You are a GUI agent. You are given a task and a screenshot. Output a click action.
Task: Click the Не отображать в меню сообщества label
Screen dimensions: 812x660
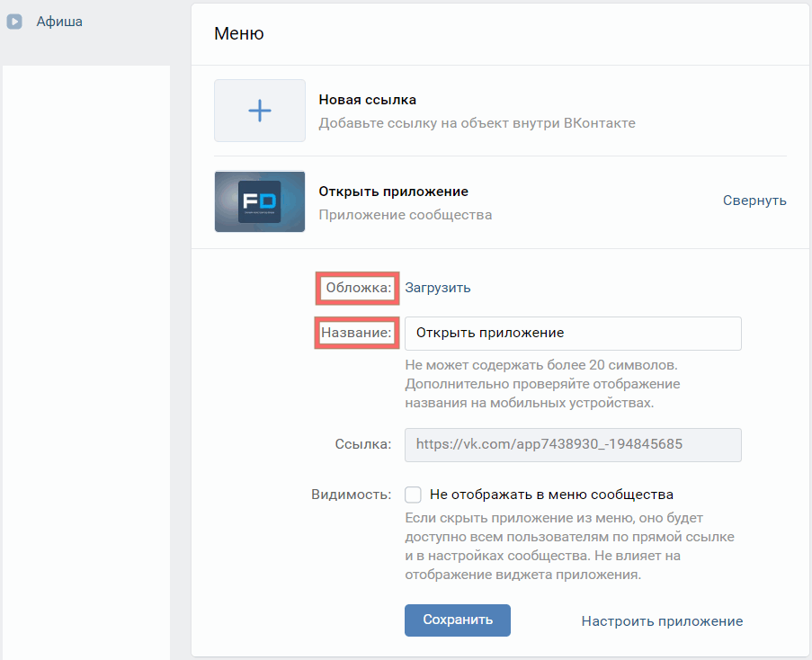point(551,495)
